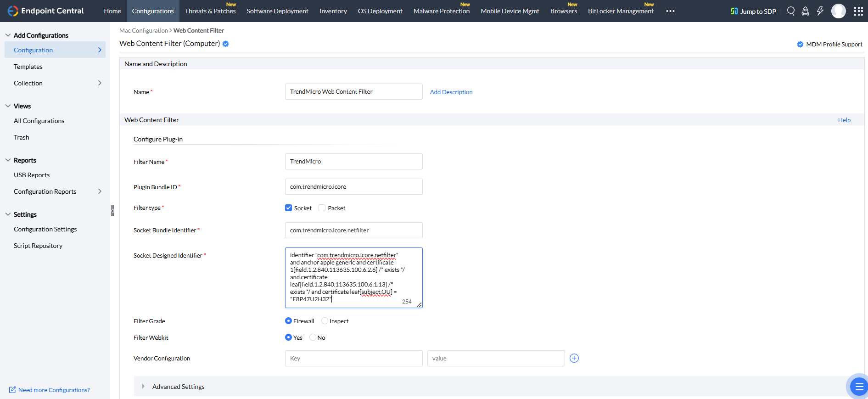Expand the Configuration Reports submenu arrow
868x399 pixels.
(100, 191)
